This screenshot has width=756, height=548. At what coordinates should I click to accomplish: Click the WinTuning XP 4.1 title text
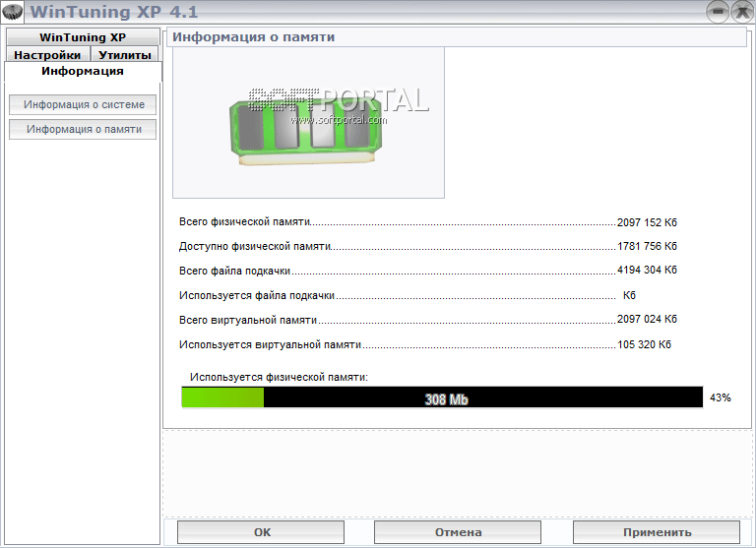point(114,12)
